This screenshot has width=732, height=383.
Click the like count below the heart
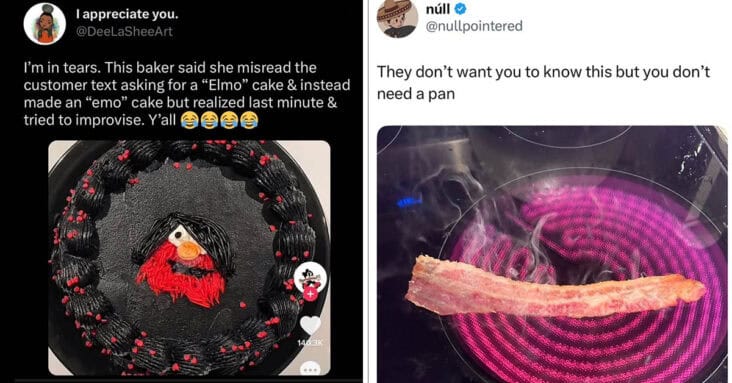tap(310, 343)
